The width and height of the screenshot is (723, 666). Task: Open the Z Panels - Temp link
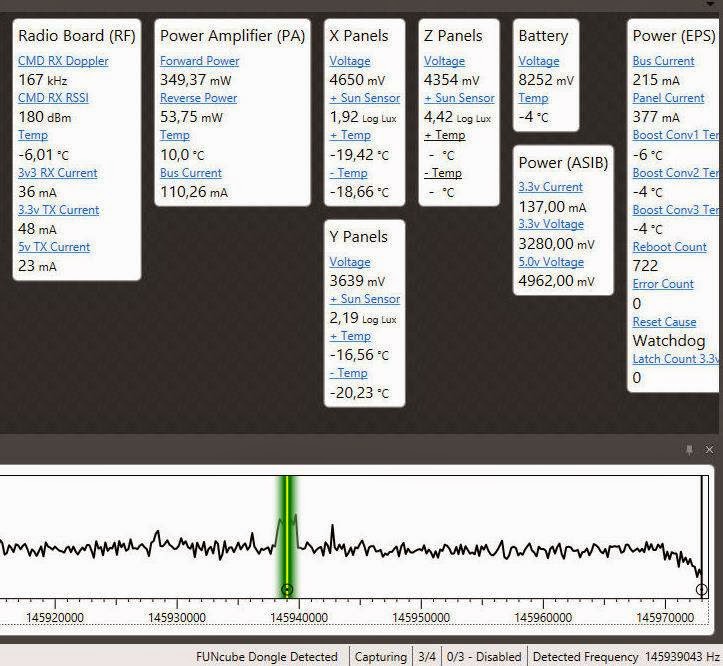[443, 173]
